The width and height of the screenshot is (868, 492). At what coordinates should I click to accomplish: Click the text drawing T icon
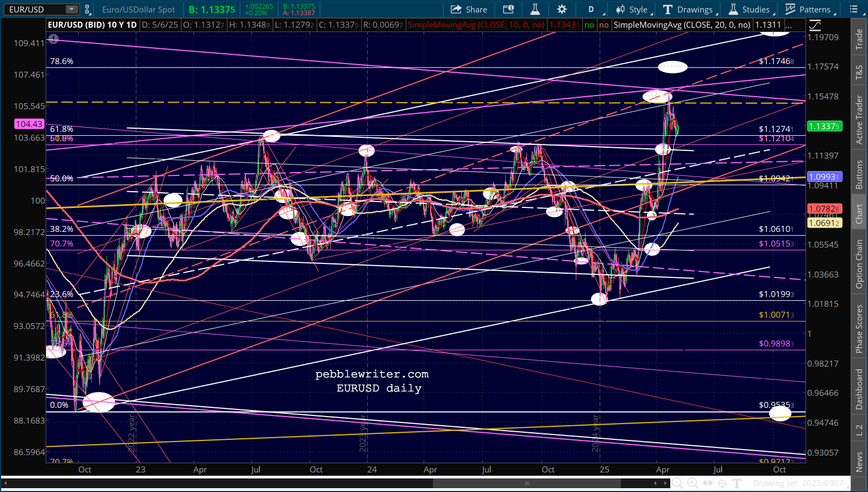pyautogui.click(x=737, y=483)
